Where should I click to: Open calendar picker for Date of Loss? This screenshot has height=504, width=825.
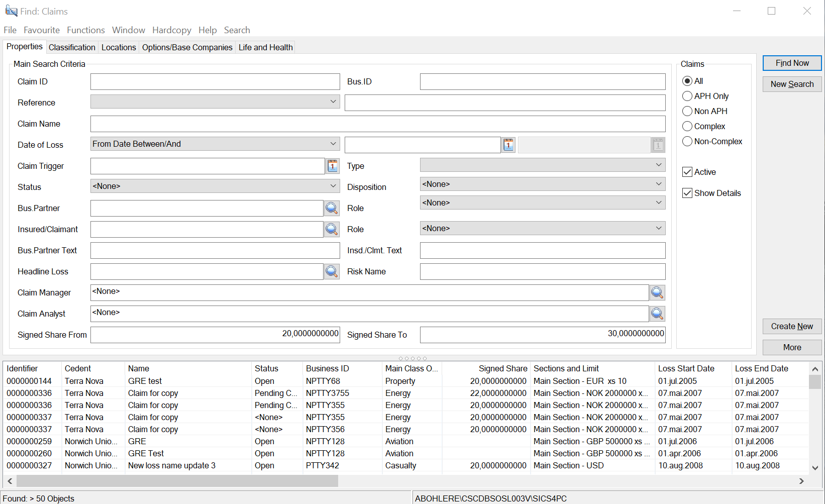pos(508,145)
